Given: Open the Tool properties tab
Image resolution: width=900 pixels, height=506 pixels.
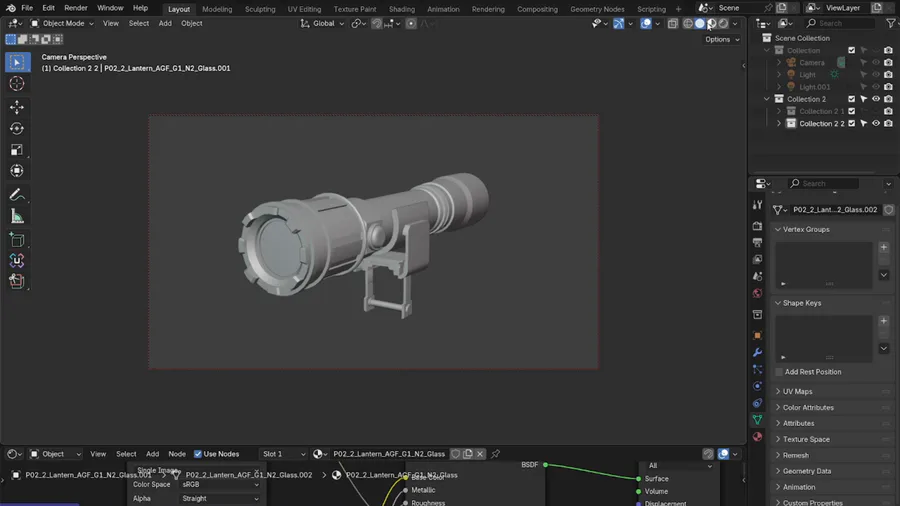Looking at the screenshot, I should (x=758, y=205).
